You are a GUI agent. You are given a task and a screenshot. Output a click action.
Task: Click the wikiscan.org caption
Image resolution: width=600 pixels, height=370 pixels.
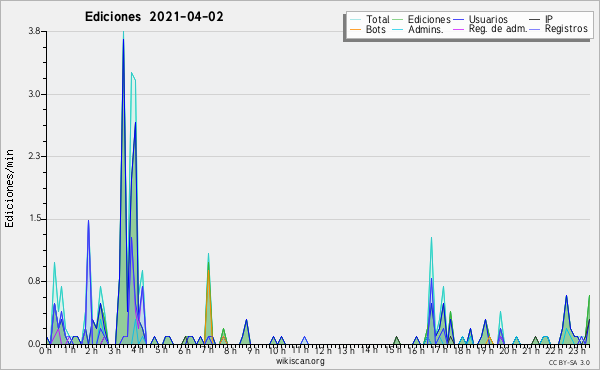[x=300, y=361]
